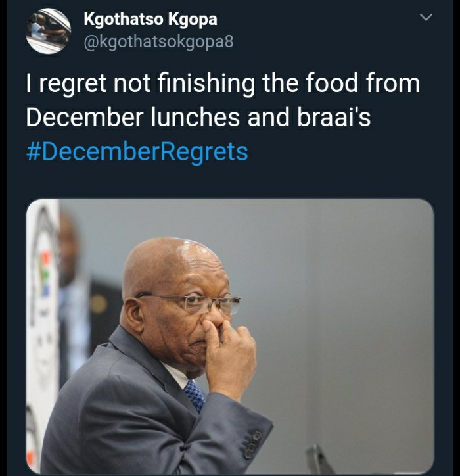
Task: Click the microphone tip at the photo's bottom
Action: (x=319, y=459)
